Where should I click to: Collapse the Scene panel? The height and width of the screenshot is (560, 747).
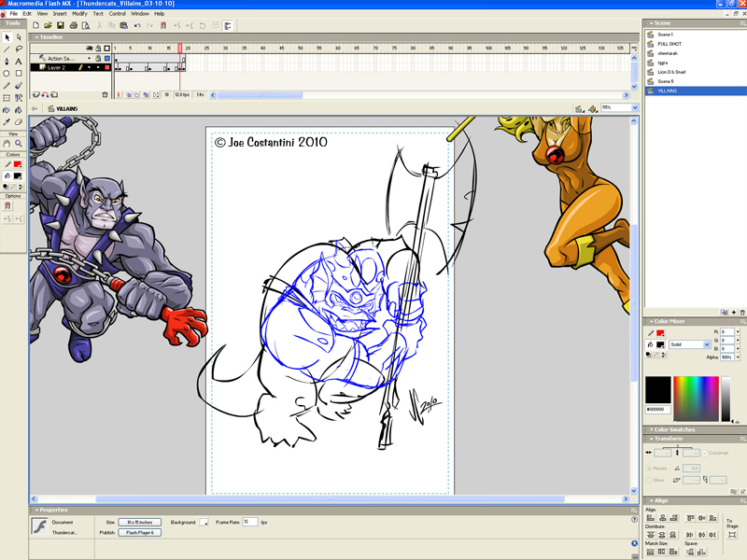coord(651,22)
